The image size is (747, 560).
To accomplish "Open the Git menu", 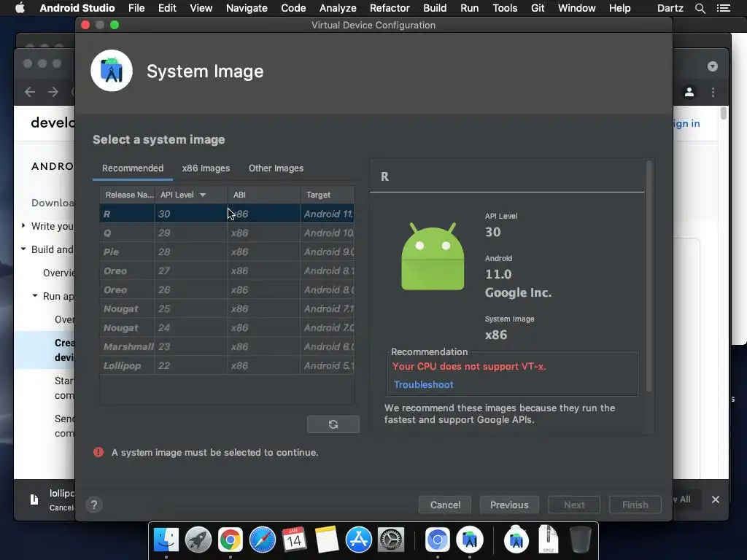I will (538, 8).
